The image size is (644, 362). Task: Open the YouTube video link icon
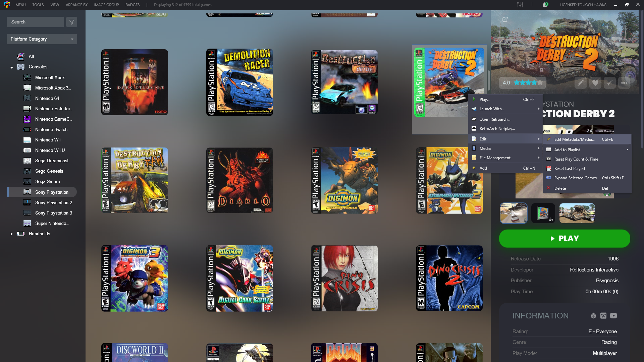[x=613, y=316]
